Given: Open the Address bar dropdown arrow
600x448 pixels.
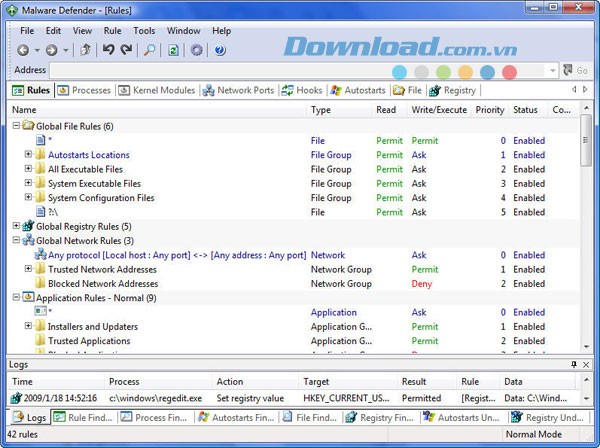Looking at the screenshot, I should (553, 71).
